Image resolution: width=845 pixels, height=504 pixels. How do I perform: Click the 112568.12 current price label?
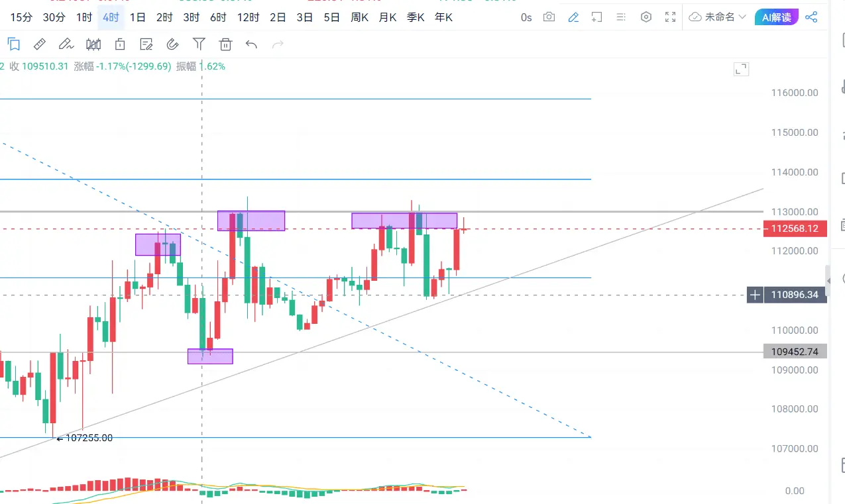pos(794,228)
